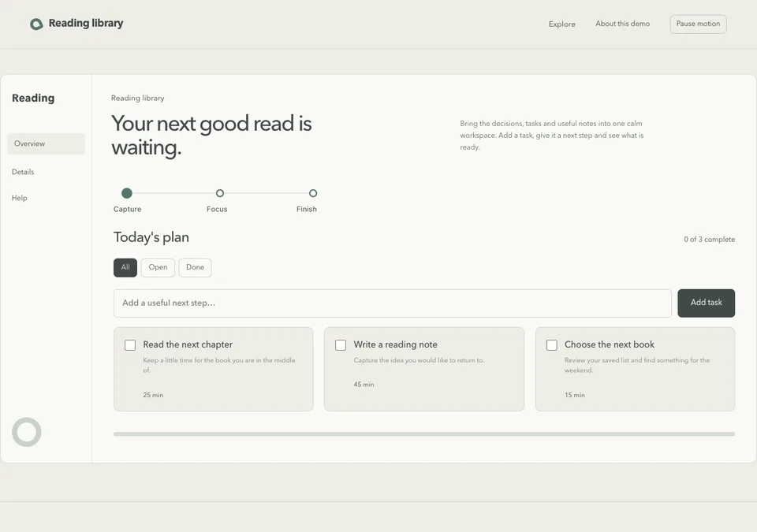The width and height of the screenshot is (757, 532).
Task: Open the About this demo link
Action: [622, 24]
